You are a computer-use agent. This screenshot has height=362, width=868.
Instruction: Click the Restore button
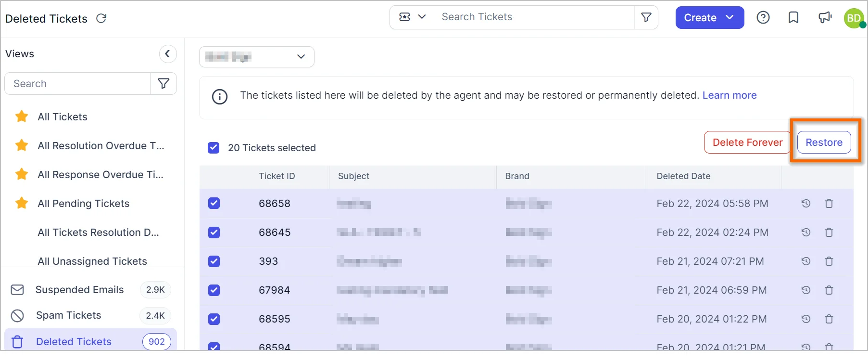click(824, 142)
